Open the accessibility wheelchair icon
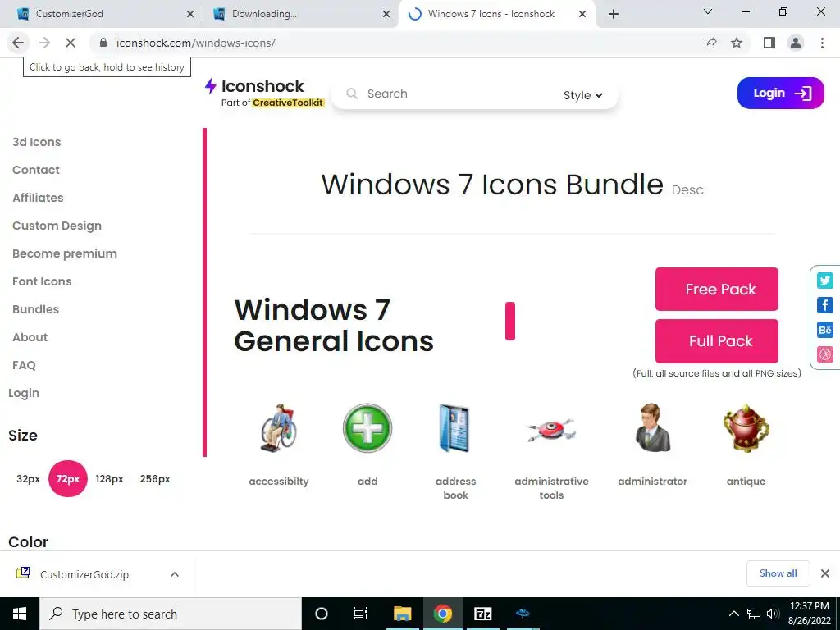Viewport: 840px width, 630px height. (x=278, y=428)
